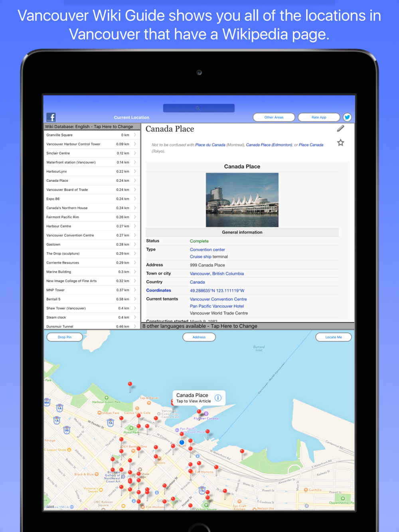Tap Canada Place map callout
The width and height of the screenshot is (399, 532).
199,398
